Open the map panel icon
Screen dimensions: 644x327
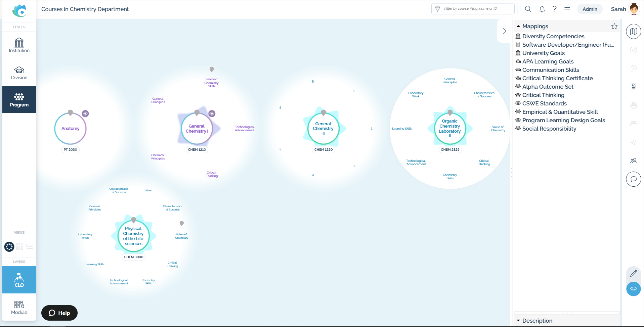(633, 32)
